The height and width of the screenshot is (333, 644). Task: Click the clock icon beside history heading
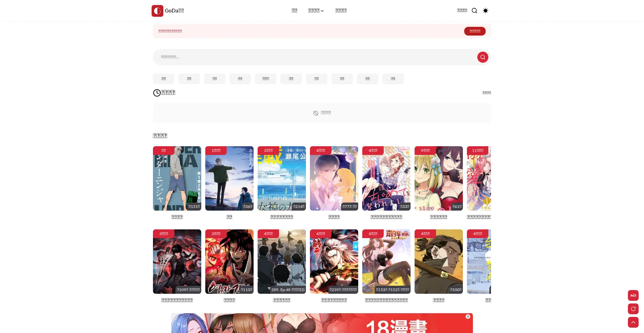pos(157,93)
